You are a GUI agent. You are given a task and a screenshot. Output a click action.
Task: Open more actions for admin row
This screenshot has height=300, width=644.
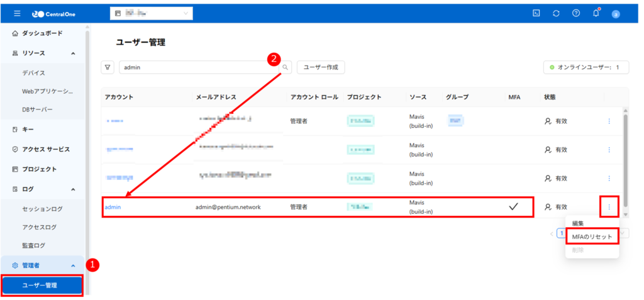(x=609, y=207)
